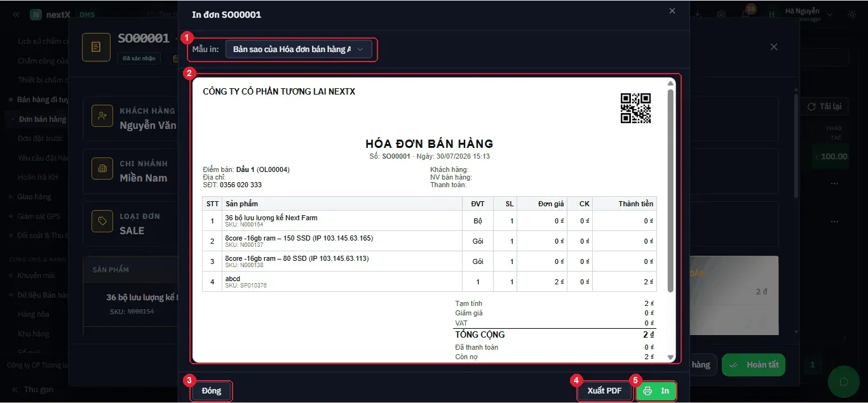Click the row with IP 103.145.63.113
868x403 pixels.
(x=429, y=261)
